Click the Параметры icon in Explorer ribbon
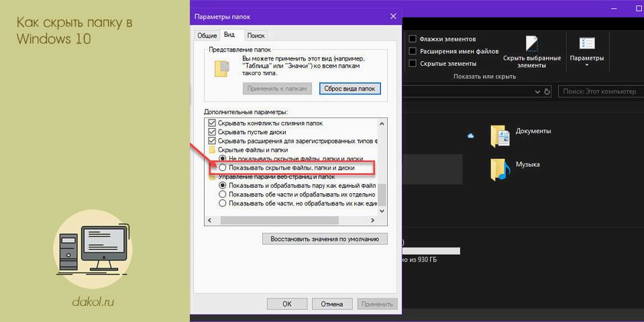This screenshot has height=322, width=644. (586, 43)
